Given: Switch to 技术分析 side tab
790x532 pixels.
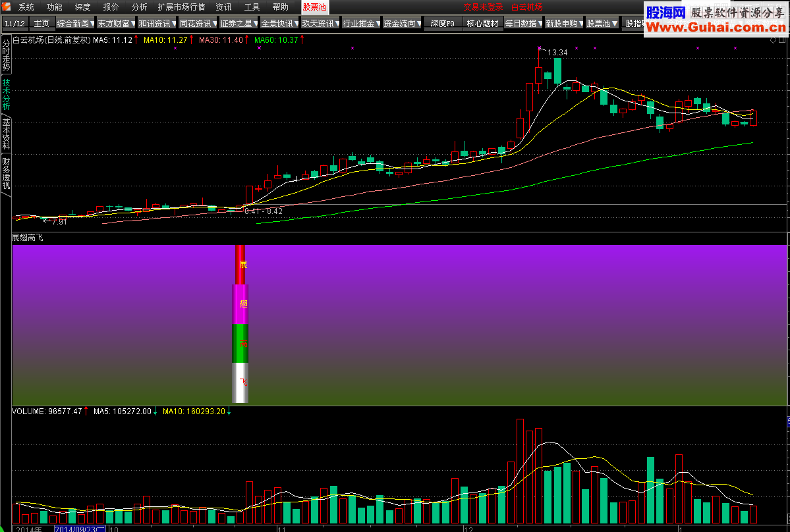Looking at the screenshot, I should point(6,94).
